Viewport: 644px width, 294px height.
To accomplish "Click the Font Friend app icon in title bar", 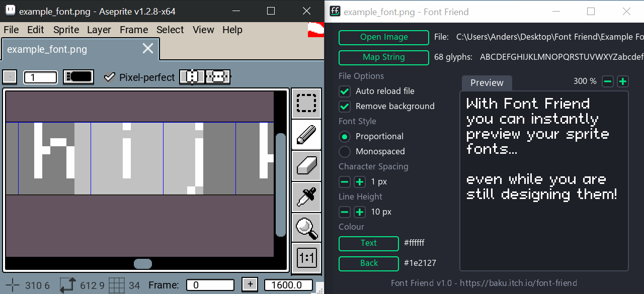I will click(335, 11).
